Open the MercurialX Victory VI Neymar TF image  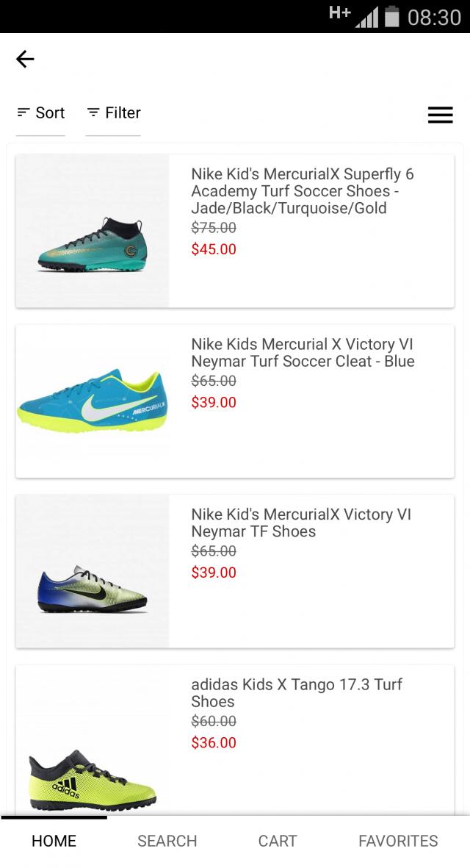pyautogui.click(x=93, y=571)
